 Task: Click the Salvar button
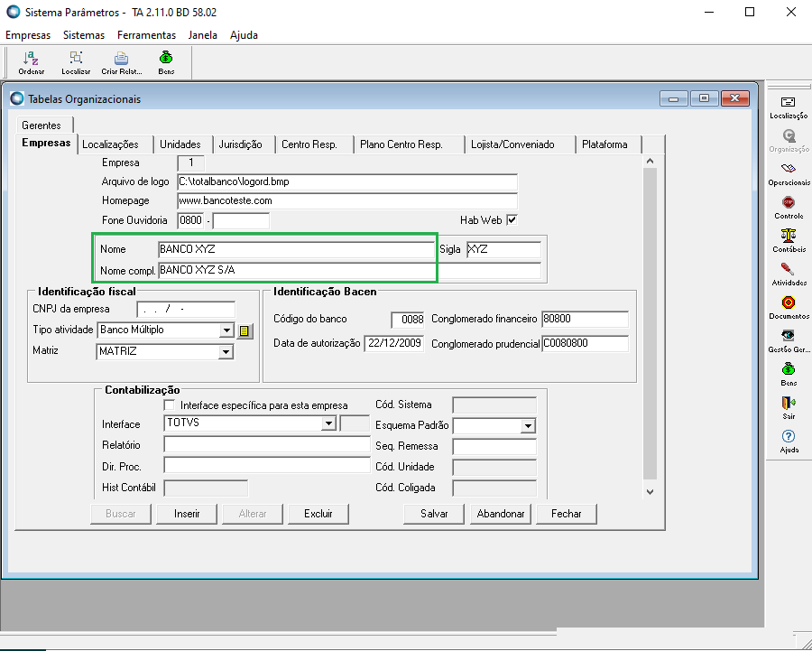[434, 514]
